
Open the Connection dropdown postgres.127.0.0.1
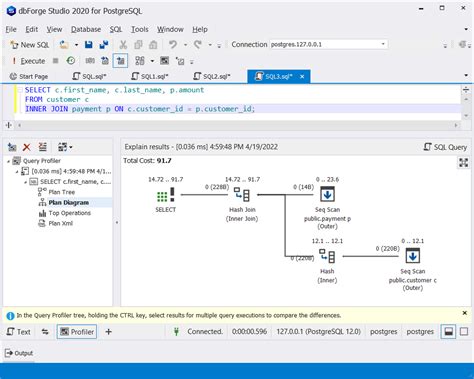328,44
